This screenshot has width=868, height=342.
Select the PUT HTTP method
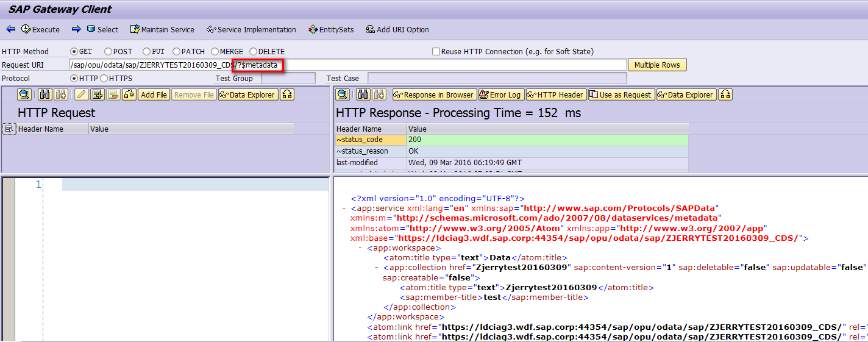146,52
